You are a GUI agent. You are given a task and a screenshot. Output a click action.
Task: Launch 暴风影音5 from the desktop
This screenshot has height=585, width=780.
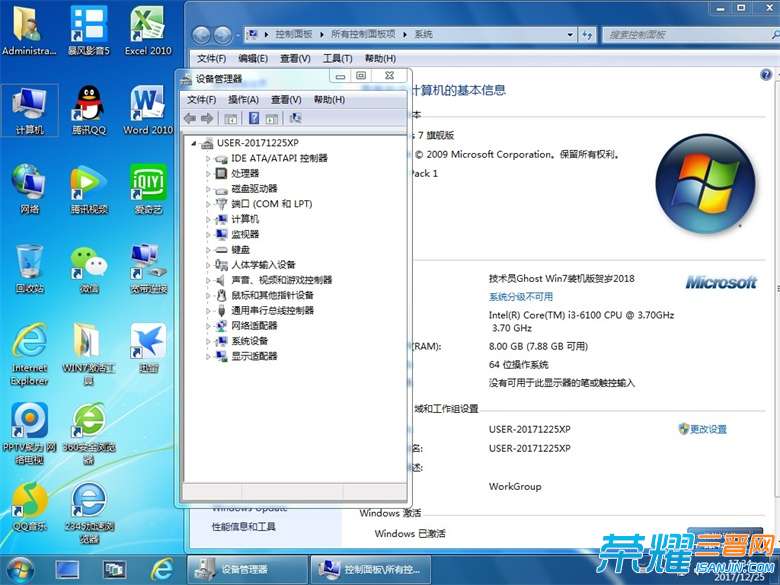pyautogui.click(x=89, y=30)
